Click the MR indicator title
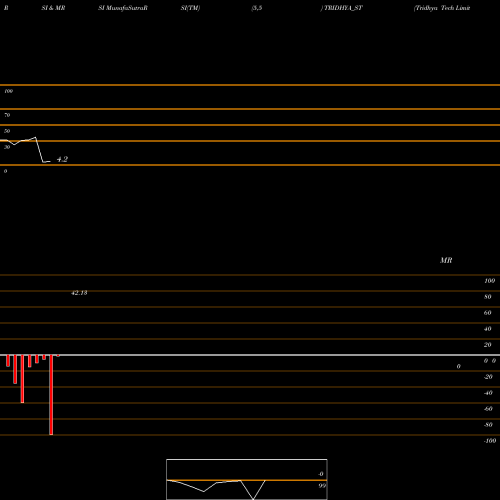 [x=446, y=260]
